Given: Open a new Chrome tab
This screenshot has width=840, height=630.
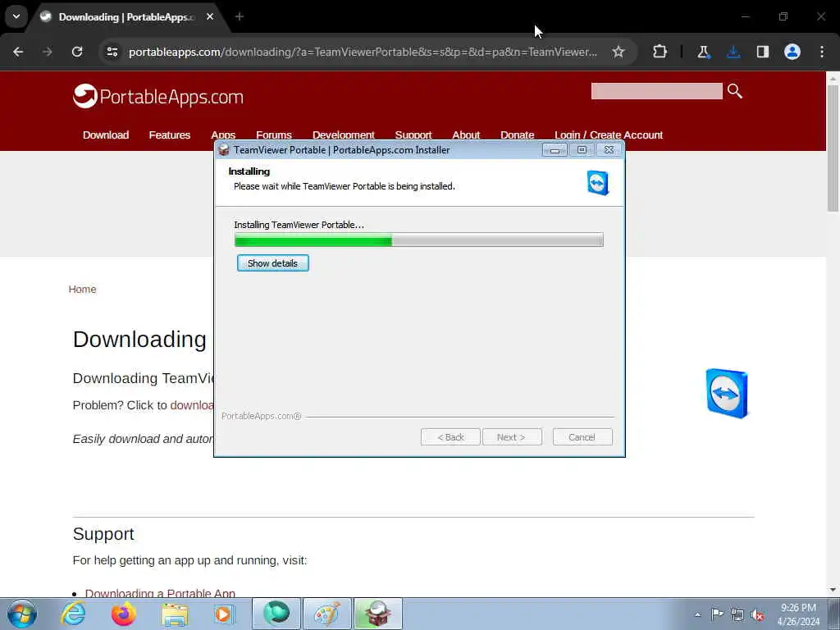Looking at the screenshot, I should pos(240,16).
